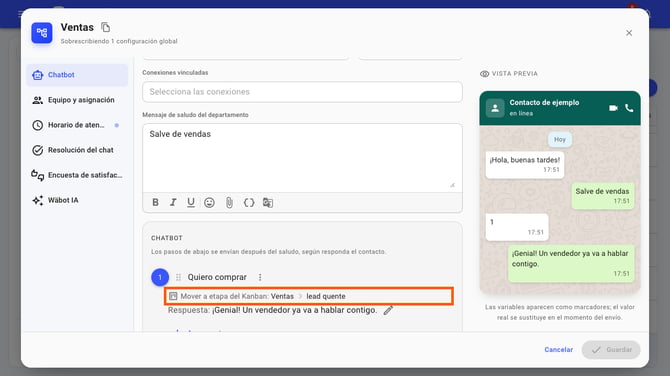The height and width of the screenshot is (376, 670).
Task: Click the contact avatar in preview header
Action: (x=495, y=108)
